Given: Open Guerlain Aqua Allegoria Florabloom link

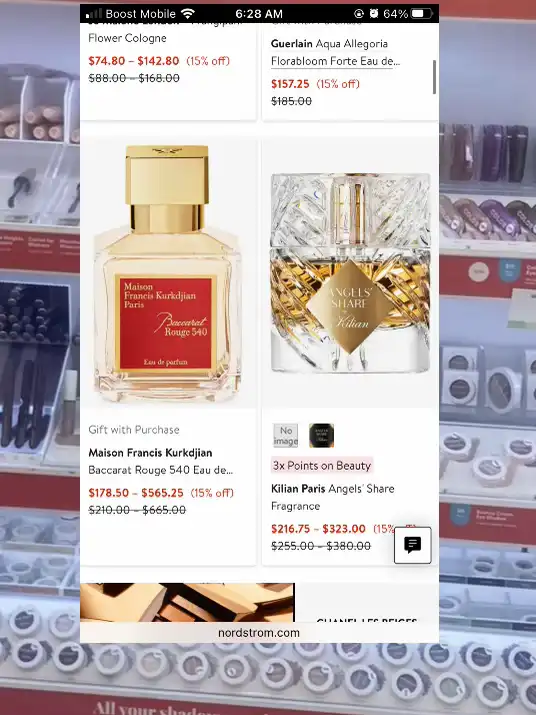Looking at the screenshot, I should (335, 52).
